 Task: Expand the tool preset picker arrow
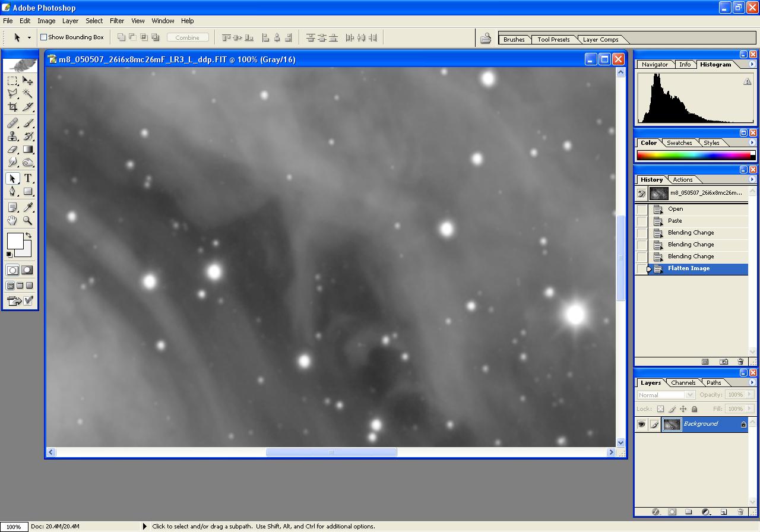tap(29, 37)
